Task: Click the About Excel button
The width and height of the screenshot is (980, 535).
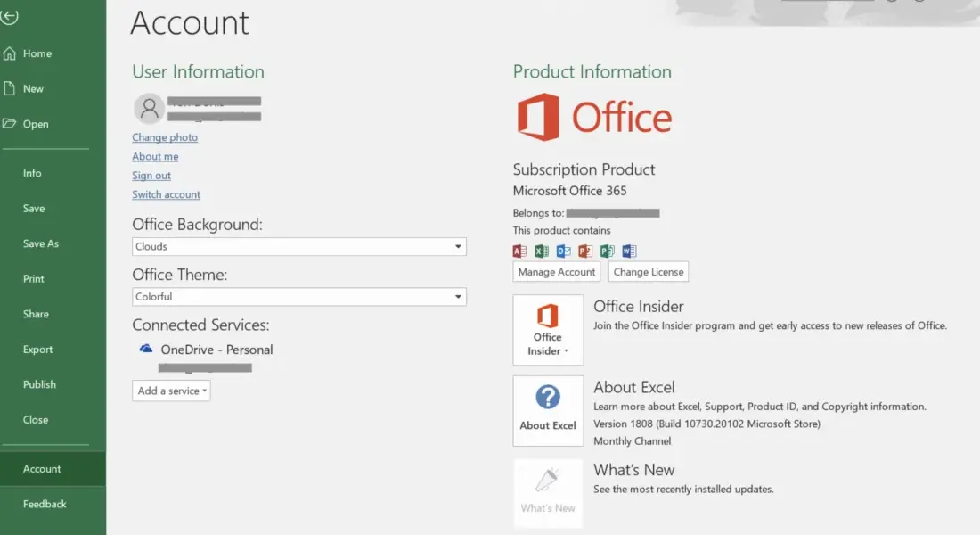Action: pos(548,410)
